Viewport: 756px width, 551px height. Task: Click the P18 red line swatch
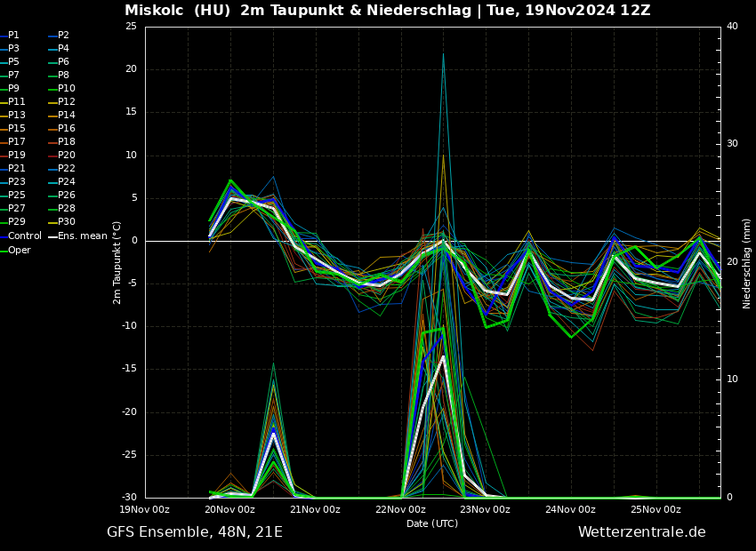point(52,142)
